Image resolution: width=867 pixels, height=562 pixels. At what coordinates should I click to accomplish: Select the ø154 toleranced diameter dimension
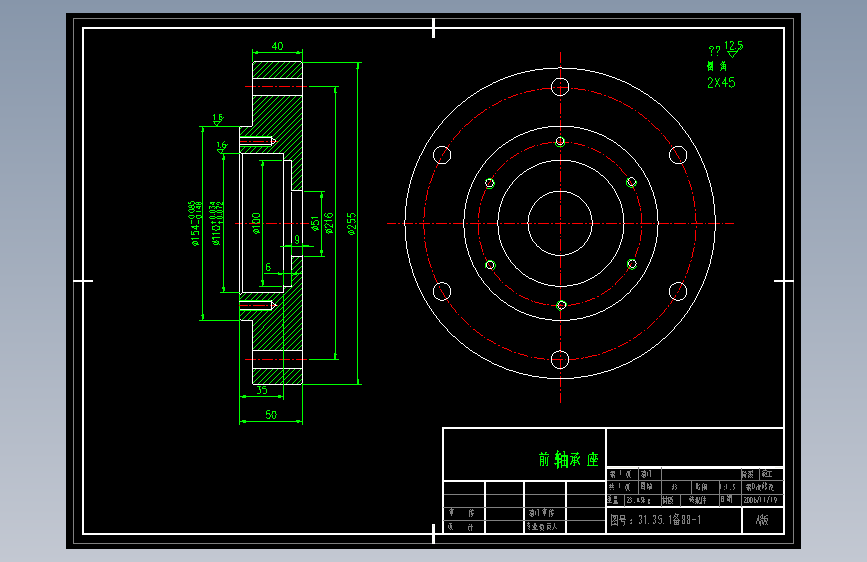coord(195,223)
